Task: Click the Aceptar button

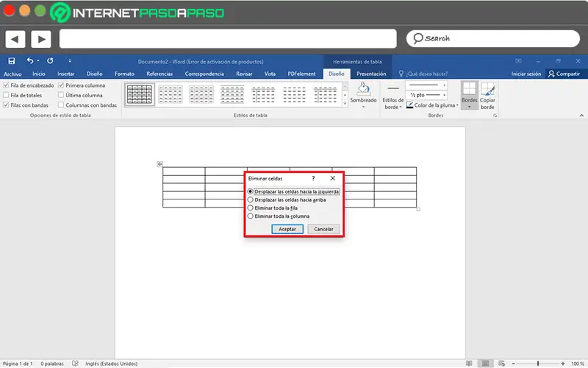Action: pyautogui.click(x=287, y=229)
